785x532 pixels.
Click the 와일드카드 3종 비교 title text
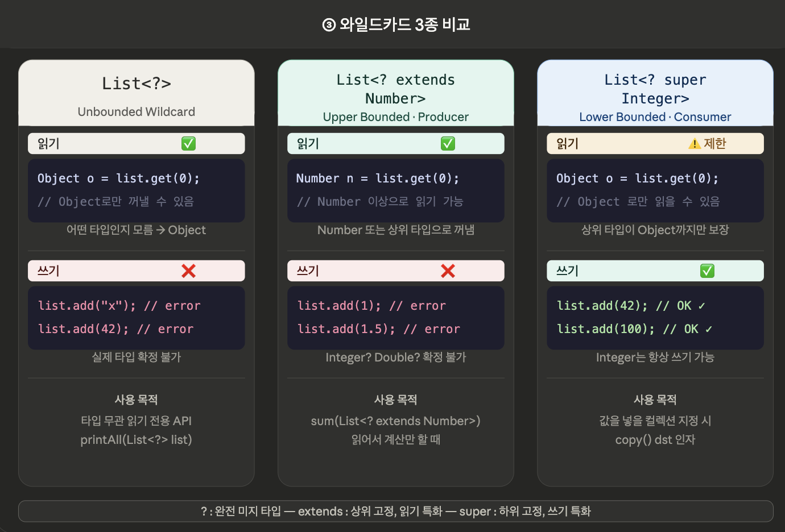coord(404,25)
